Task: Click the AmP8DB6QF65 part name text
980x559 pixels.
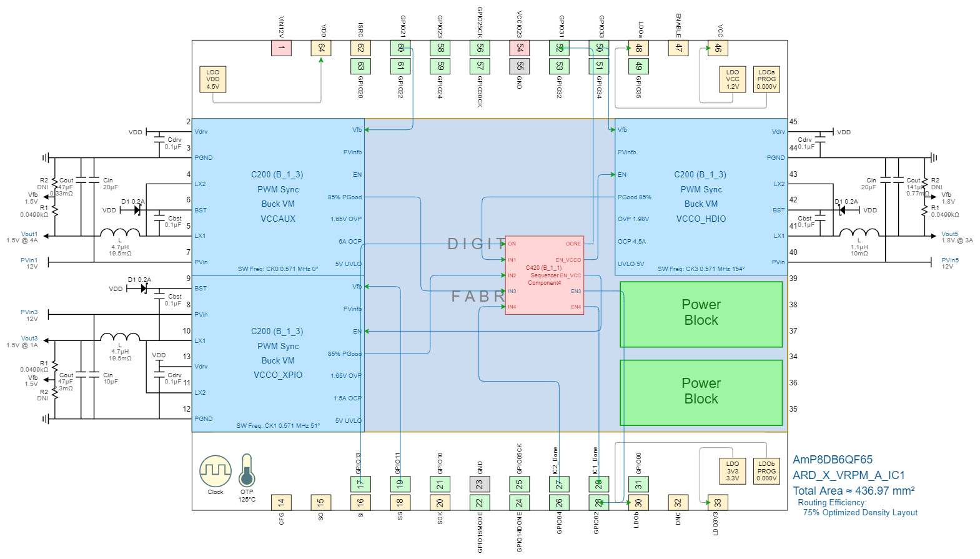Action: point(833,460)
